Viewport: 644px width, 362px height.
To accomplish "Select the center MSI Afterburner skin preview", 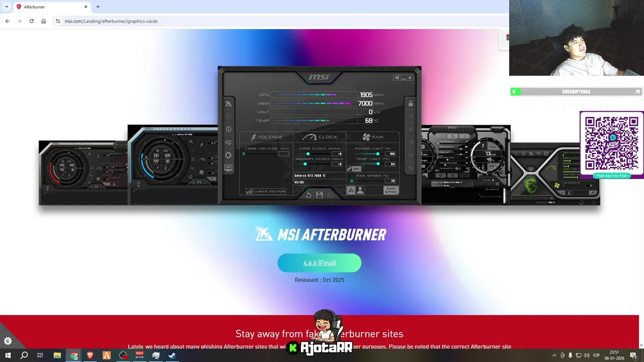I will [319, 136].
